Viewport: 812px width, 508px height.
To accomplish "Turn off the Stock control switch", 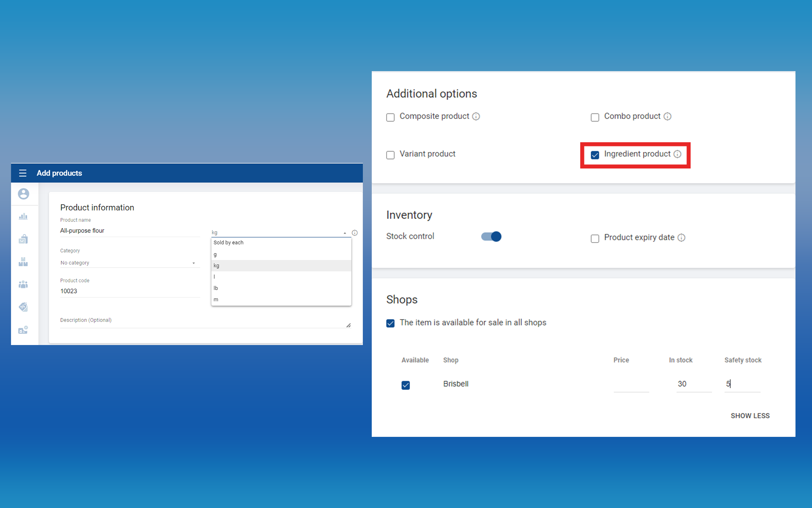I will point(491,237).
